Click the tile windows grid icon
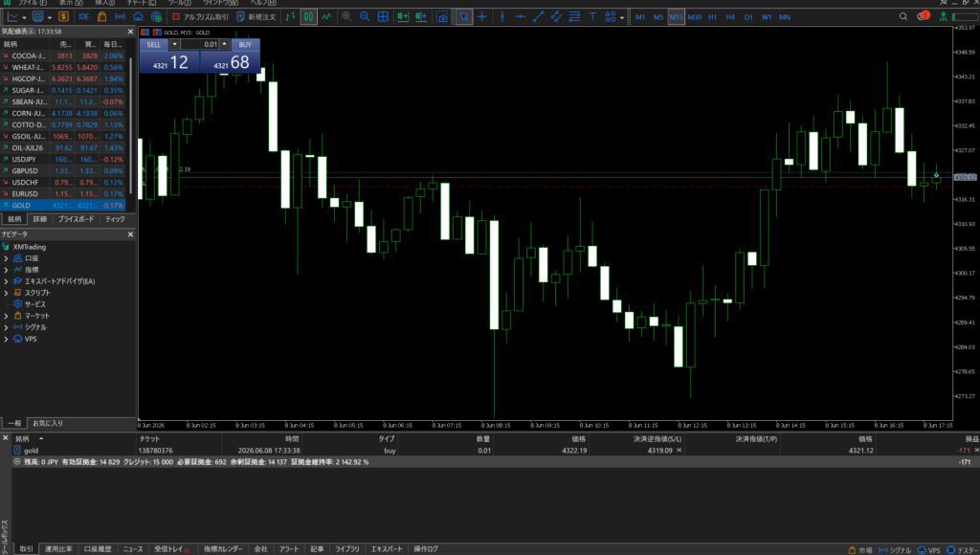The height and width of the screenshot is (555, 980). point(383,17)
